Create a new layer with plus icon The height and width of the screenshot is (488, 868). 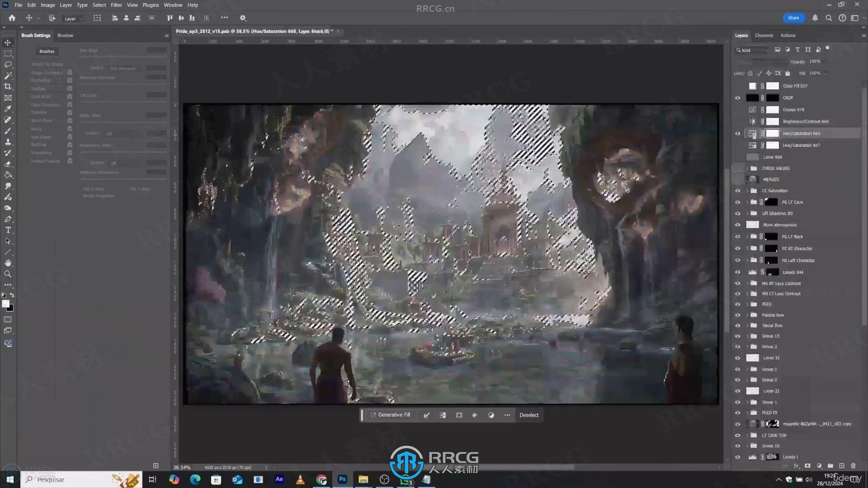click(842, 466)
